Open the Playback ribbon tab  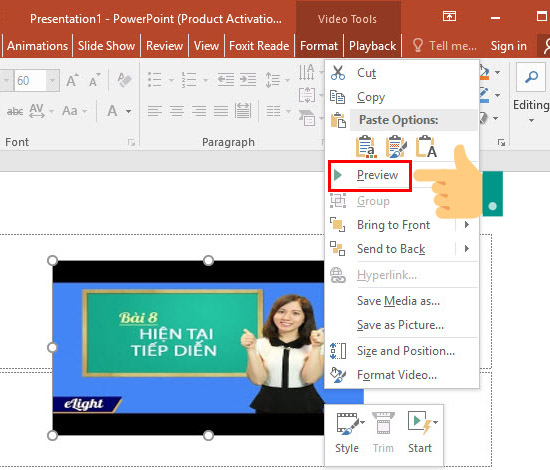[372, 46]
